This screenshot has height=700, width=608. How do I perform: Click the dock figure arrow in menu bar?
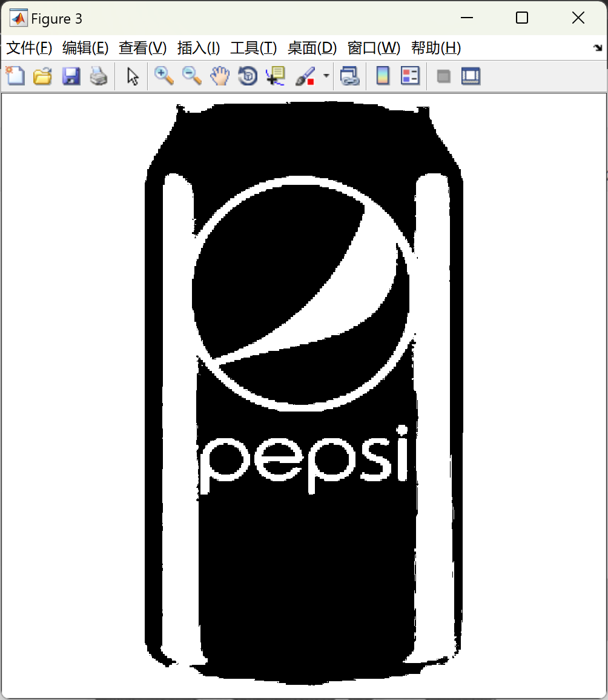598,48
